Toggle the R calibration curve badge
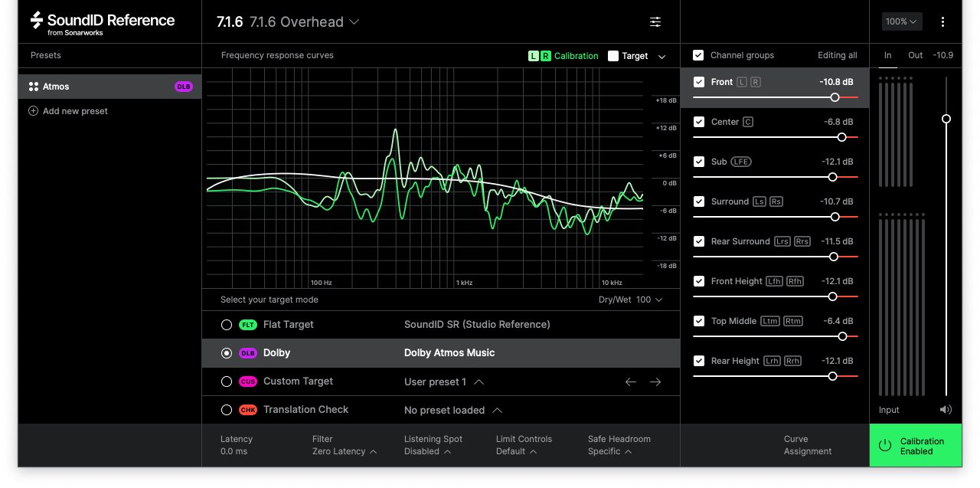980x488 pixels. pos(546,56)
